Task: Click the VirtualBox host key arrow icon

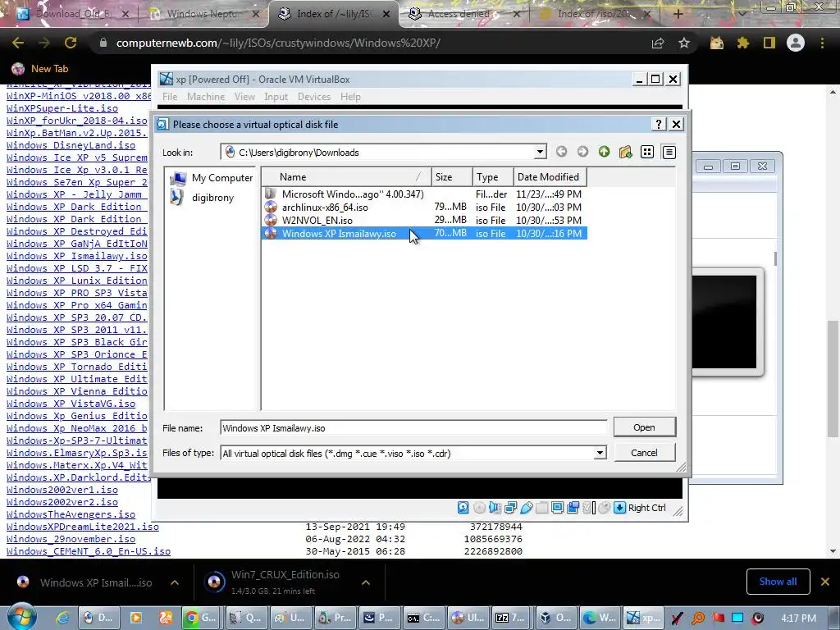Action: (x=619, y=507)
